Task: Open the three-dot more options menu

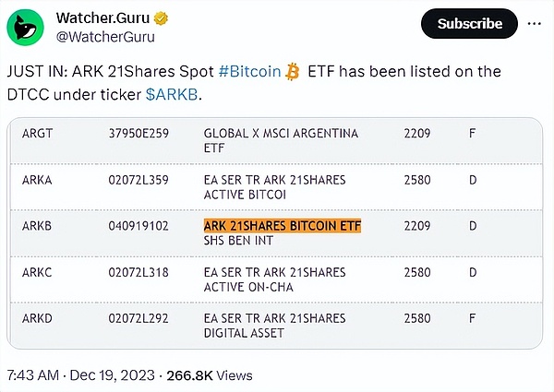Action: coord(535,23)
